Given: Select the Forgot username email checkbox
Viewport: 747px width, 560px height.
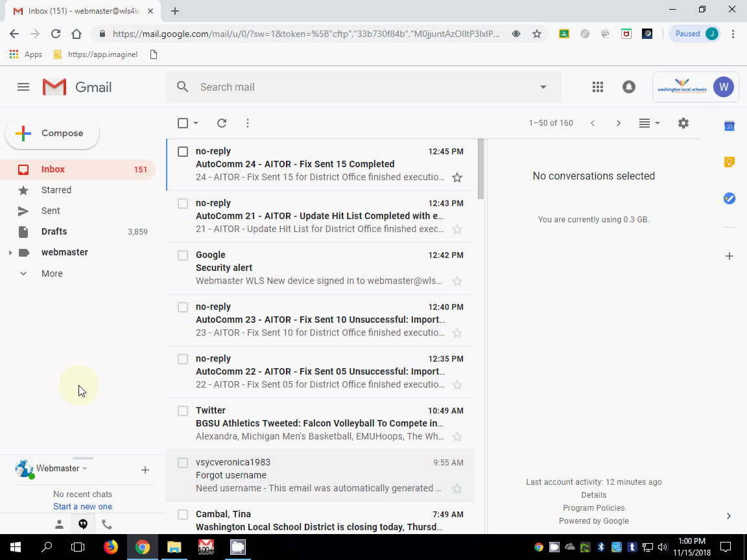Looking at the screenshot, I should tap(182, 462).
